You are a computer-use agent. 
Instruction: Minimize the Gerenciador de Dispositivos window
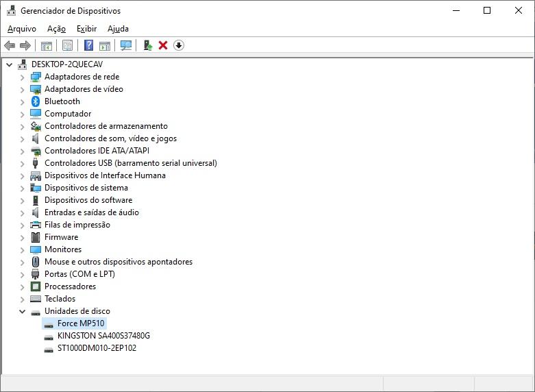[456, 10]
